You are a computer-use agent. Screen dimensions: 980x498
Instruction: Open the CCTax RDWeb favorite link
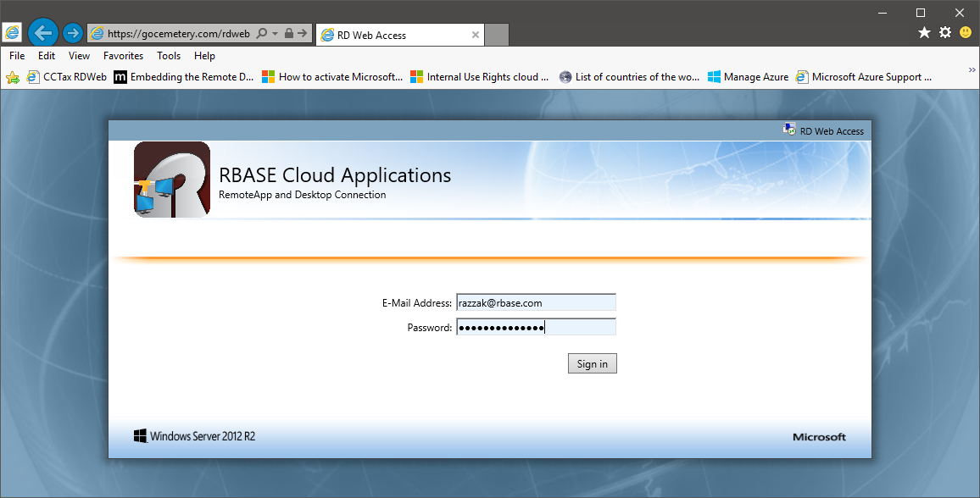pos(67,77)
